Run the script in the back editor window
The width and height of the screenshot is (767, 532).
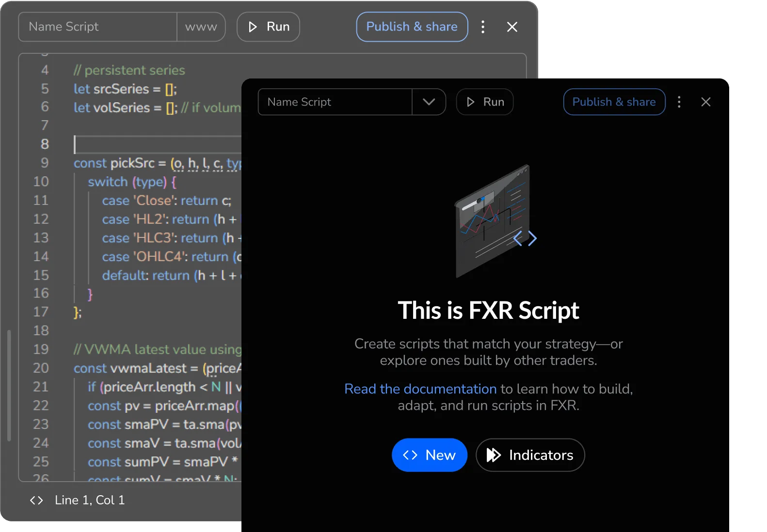268,27
